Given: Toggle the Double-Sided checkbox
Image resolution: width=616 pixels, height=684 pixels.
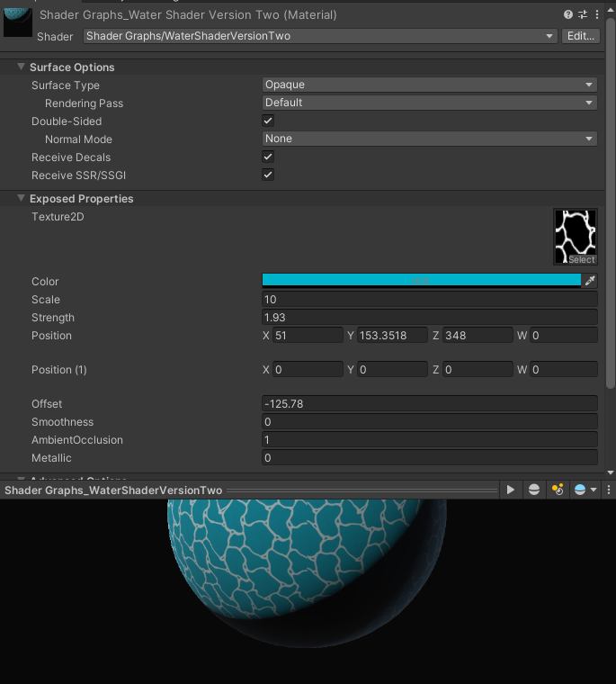Looking at the screenshot, I should click(x=268, y=121).
